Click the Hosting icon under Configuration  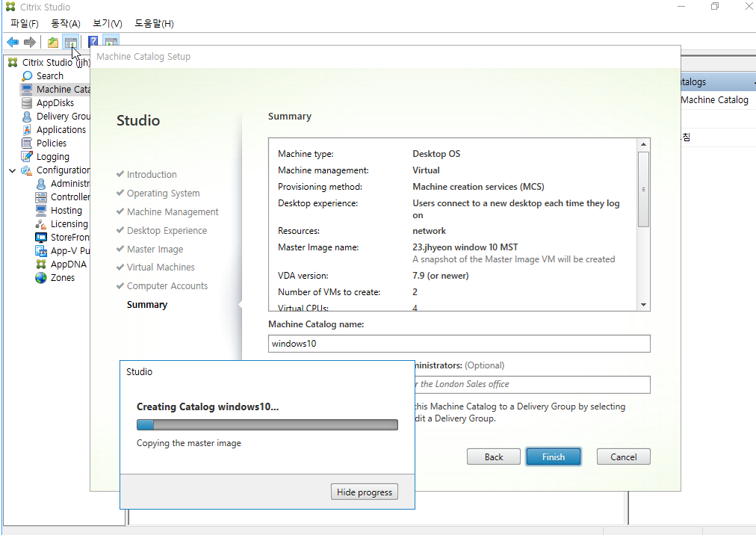(x=42, y=210)
